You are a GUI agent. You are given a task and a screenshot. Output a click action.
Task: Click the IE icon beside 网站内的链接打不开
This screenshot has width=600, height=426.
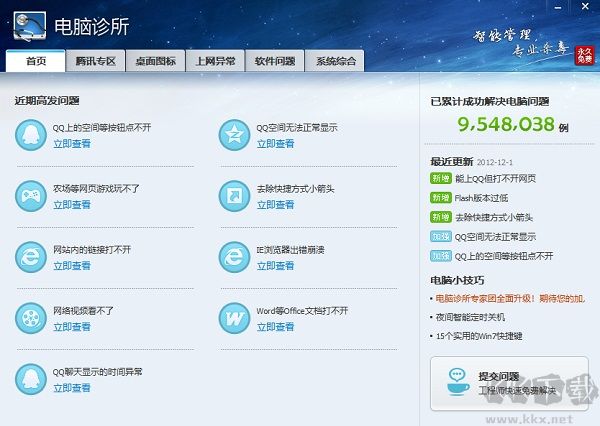pos(31,257)
